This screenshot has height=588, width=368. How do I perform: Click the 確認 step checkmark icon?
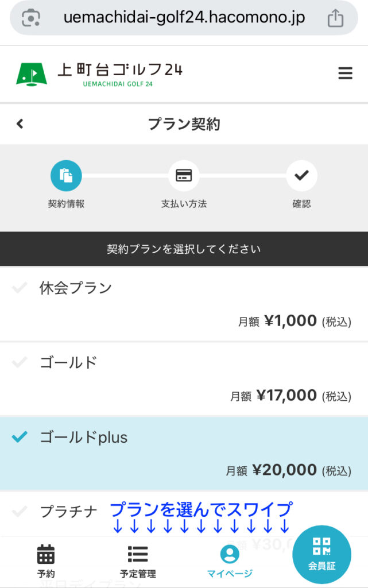click(301, 175)
